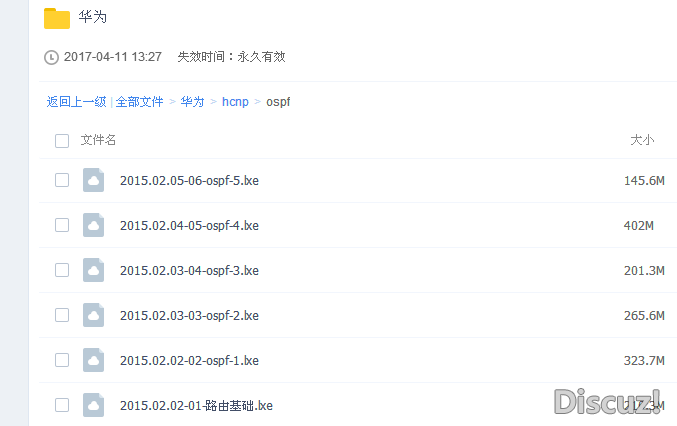Open file 2015.02.04-05-ospf-4.lxe
The image size is (677, 426).
[189, 225]
